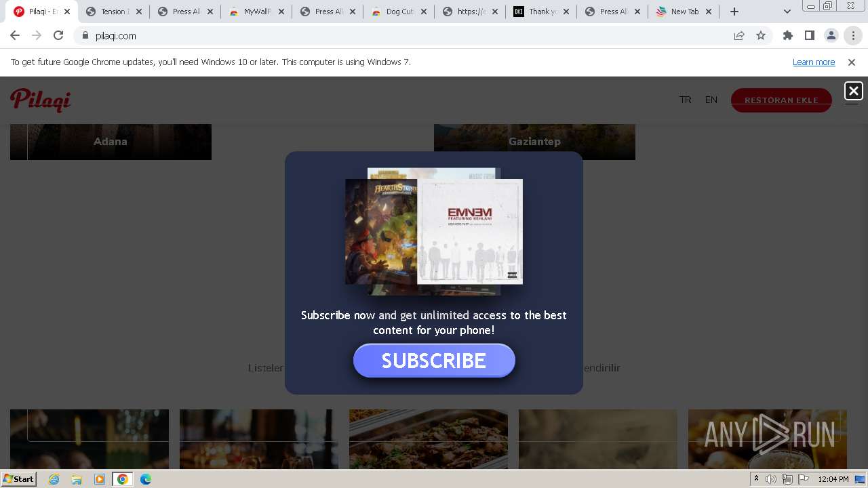Viewport: 868px width, 488px height.
Task: Click the popup subscribe description text
Action: pos(434,323)
